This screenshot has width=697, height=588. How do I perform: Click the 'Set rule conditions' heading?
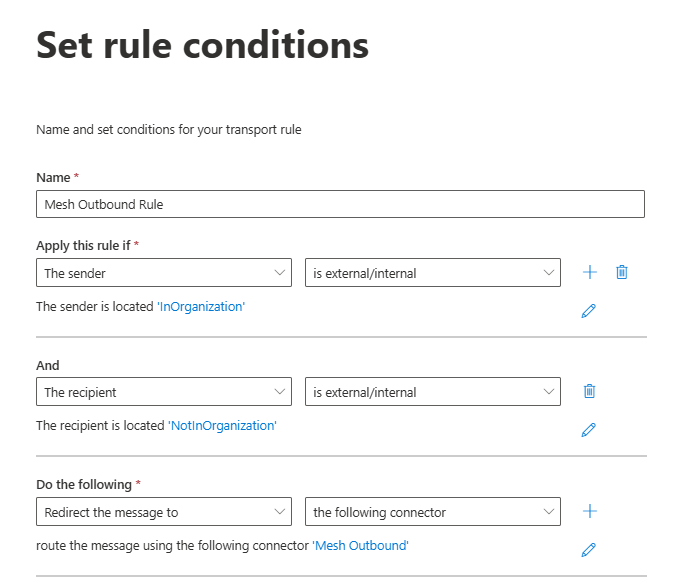[x=203, y=46]
